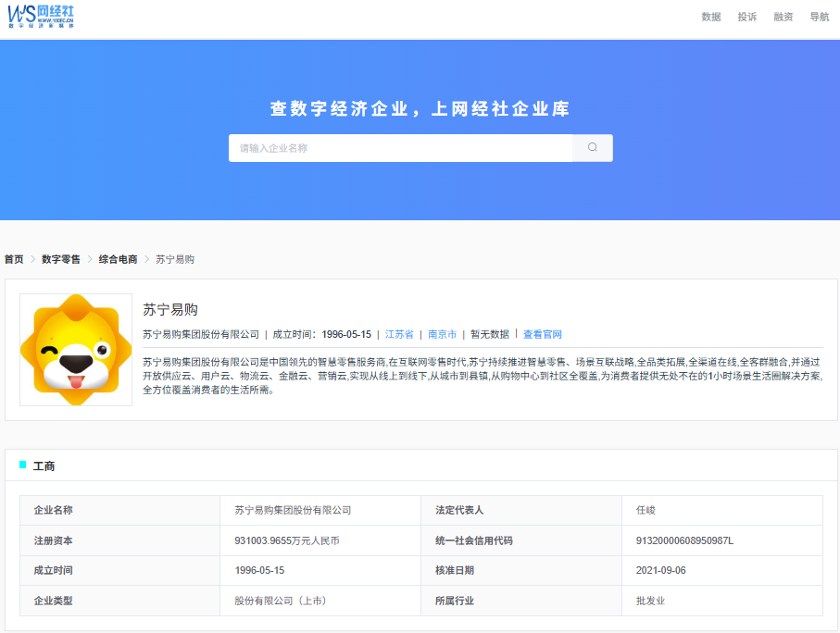The height and width of the screenshot is (633, 840).
Task: Follow the 查看官网 link
Action: [x=542, y=334]
